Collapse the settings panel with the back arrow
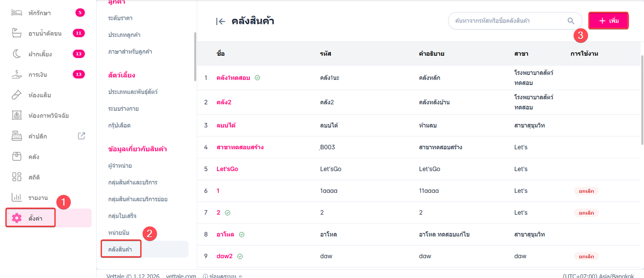Screen dimensions: 644x278 [x=220, y=21]
